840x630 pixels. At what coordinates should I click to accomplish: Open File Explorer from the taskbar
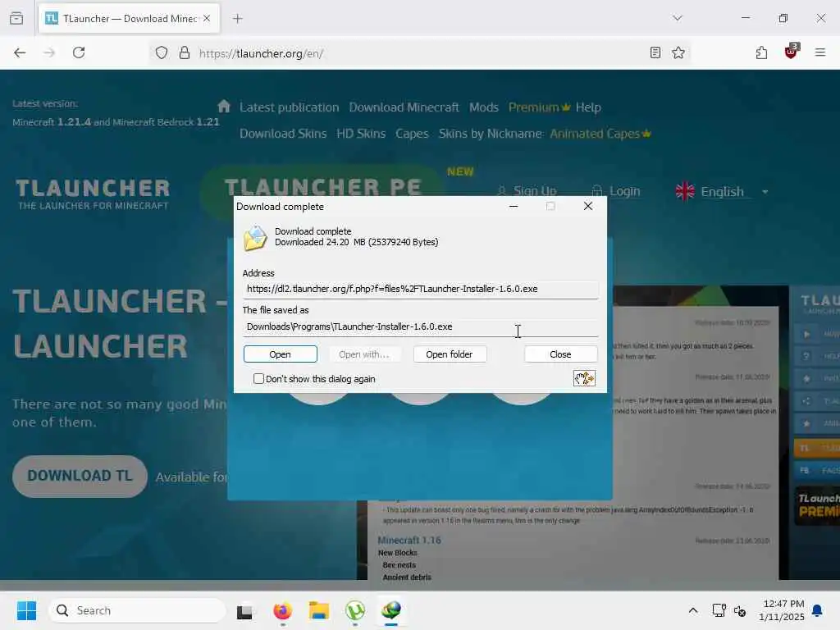[x=319, y=610]
